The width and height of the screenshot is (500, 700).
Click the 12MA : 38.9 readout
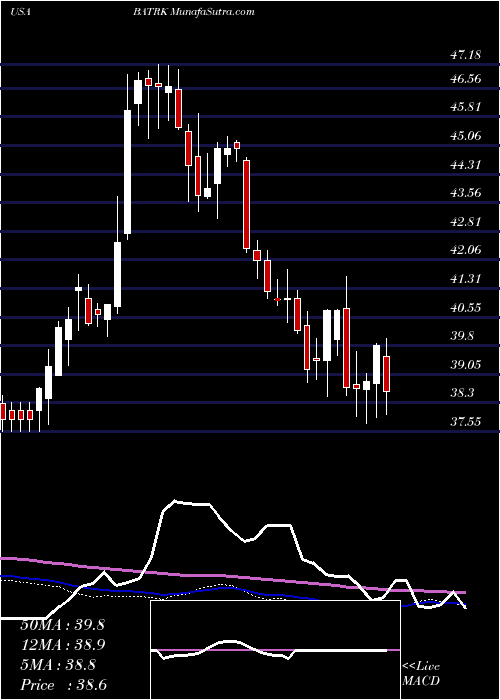coord(63,645)
